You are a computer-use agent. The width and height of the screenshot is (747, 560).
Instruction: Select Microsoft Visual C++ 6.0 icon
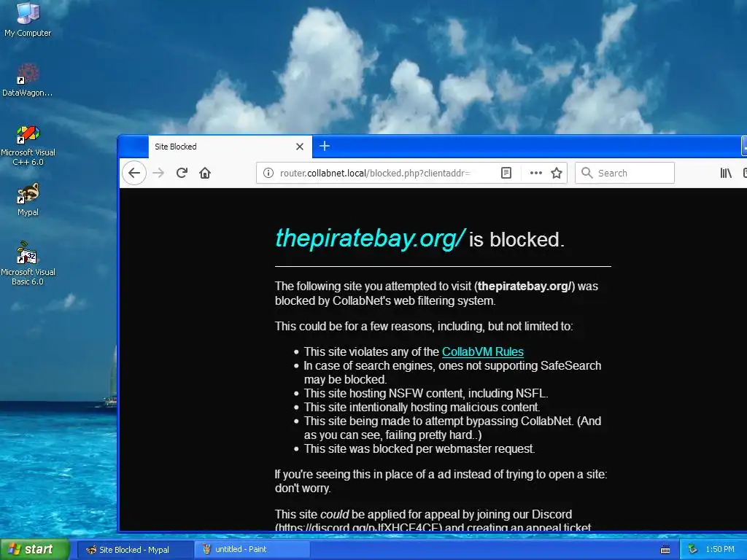[x=28, y=145]
